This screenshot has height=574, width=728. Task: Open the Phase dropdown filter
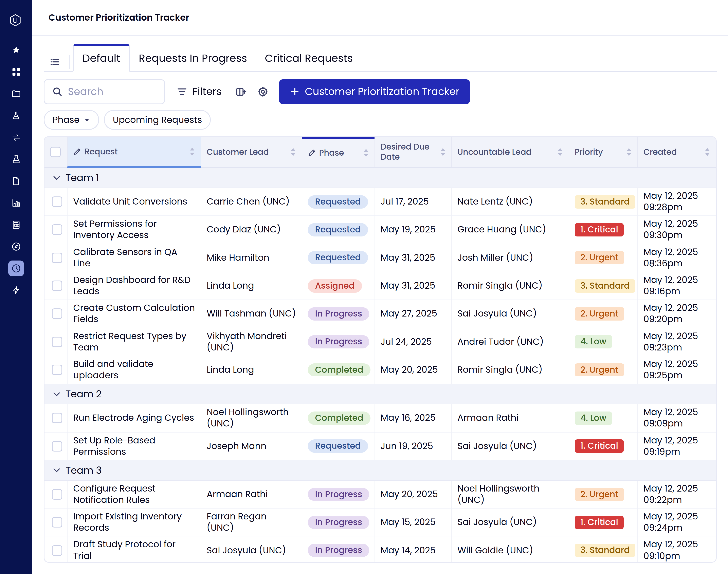tap(71, 120)
